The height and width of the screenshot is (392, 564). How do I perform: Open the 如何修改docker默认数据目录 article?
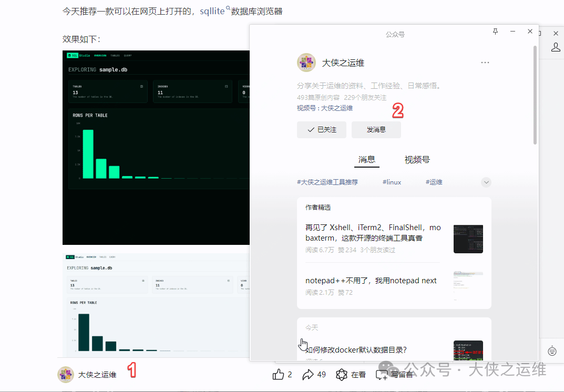pyautogui.click(x=356, y=350)
